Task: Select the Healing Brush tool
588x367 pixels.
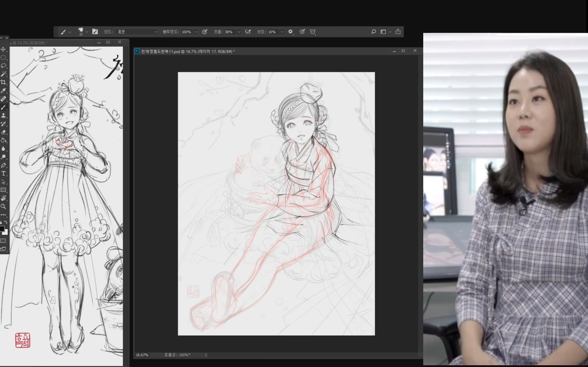Action: 4,99
